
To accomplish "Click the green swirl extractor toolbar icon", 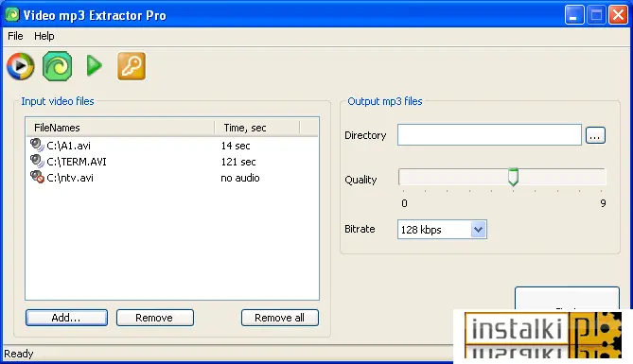I will 58,66.
